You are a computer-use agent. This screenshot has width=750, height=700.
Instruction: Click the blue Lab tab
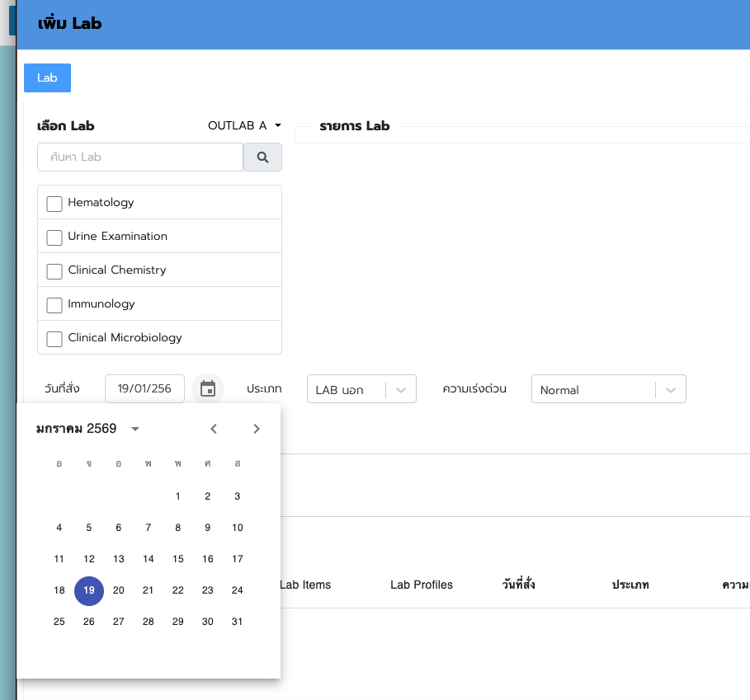click(x=47, y=78)
